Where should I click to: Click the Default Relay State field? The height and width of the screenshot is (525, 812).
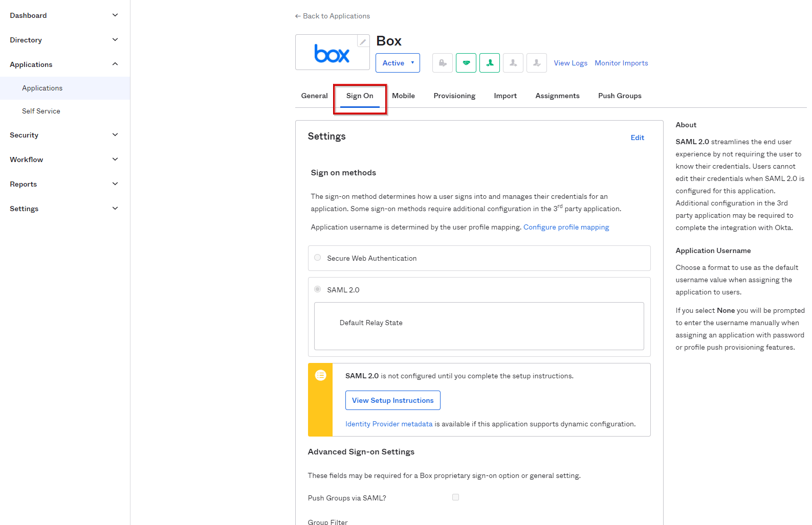(x=479, y=326)
